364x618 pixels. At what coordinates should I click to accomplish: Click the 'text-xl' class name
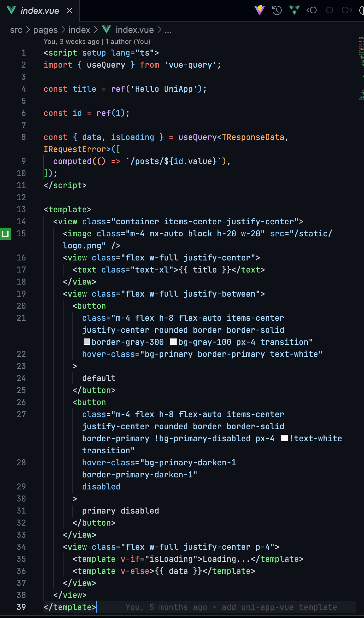point(152,270)
